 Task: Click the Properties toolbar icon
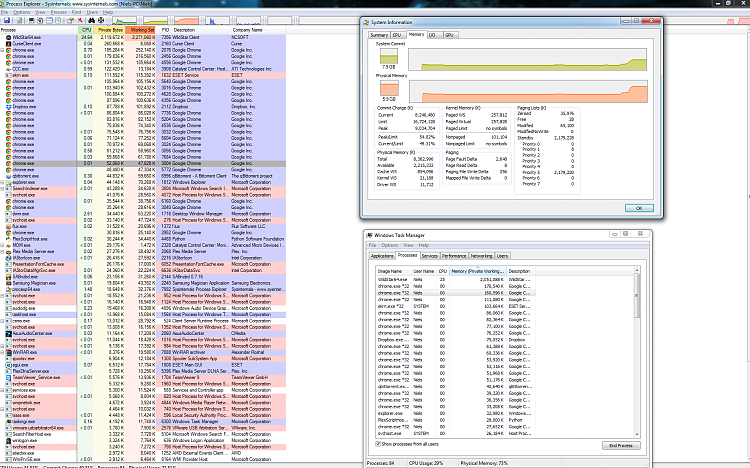click(70, 21)
